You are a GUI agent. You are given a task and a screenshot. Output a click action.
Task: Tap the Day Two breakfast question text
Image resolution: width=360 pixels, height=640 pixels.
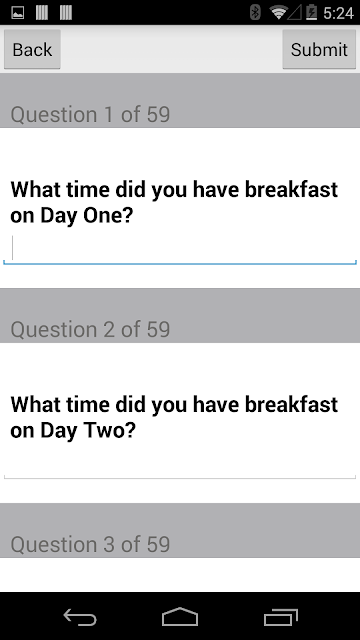pyautogui.click(x=174, y=417)
